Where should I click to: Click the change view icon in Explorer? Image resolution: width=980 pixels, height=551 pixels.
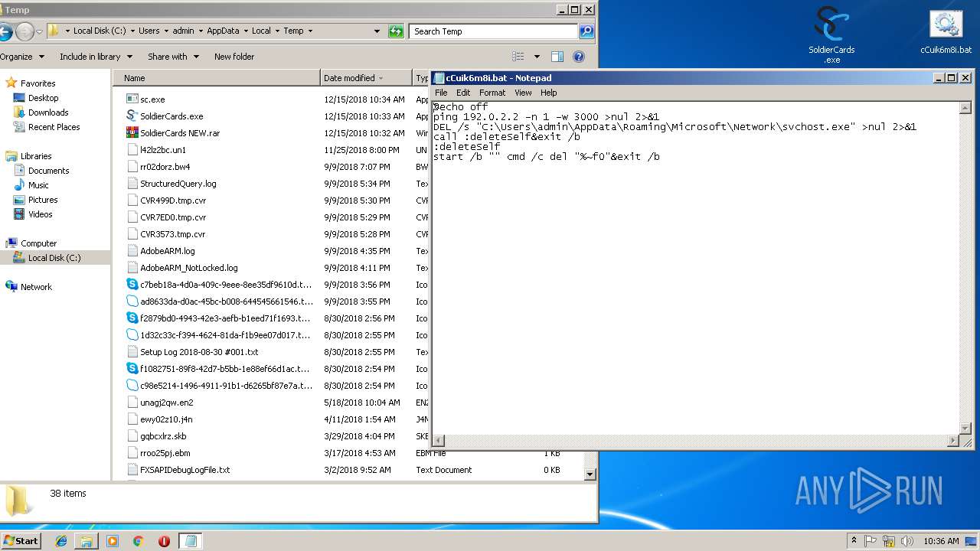point(518,57)
